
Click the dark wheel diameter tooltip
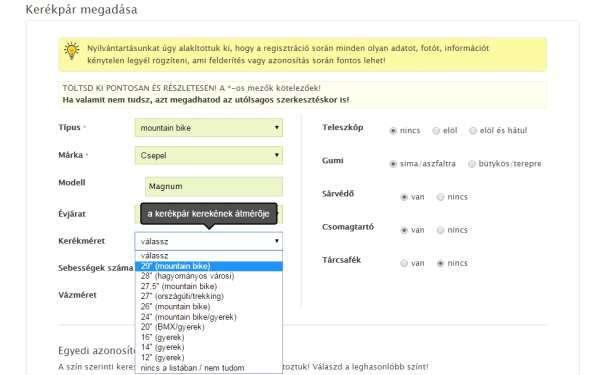(209, 214)
